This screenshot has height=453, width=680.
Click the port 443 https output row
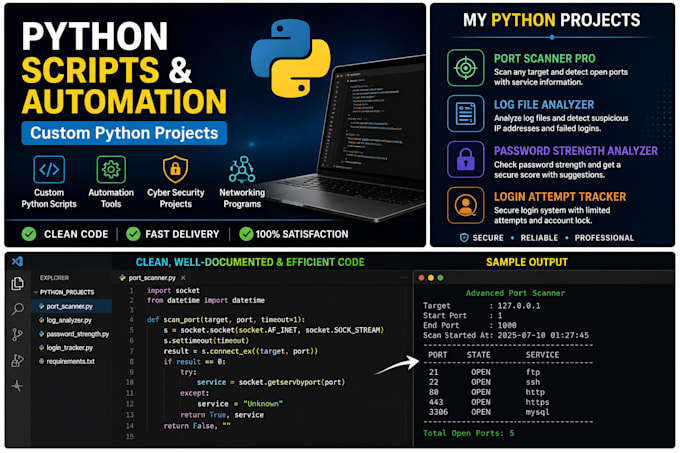(x=489, y=402)
